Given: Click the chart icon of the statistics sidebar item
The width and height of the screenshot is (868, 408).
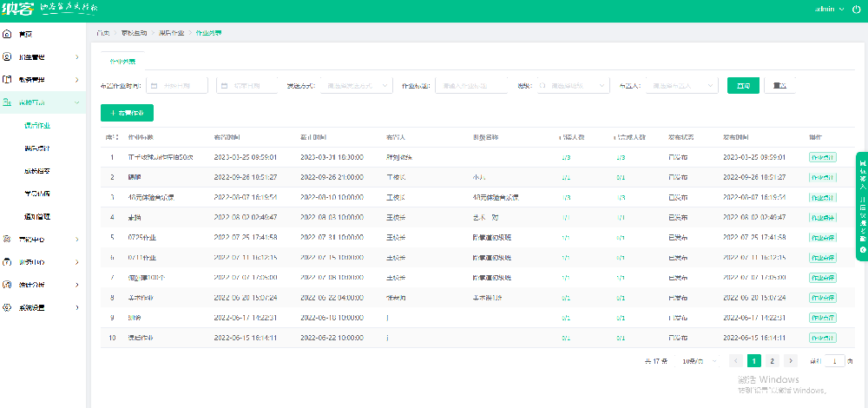Looking at the screenshot, I should (x=7, y=285).
